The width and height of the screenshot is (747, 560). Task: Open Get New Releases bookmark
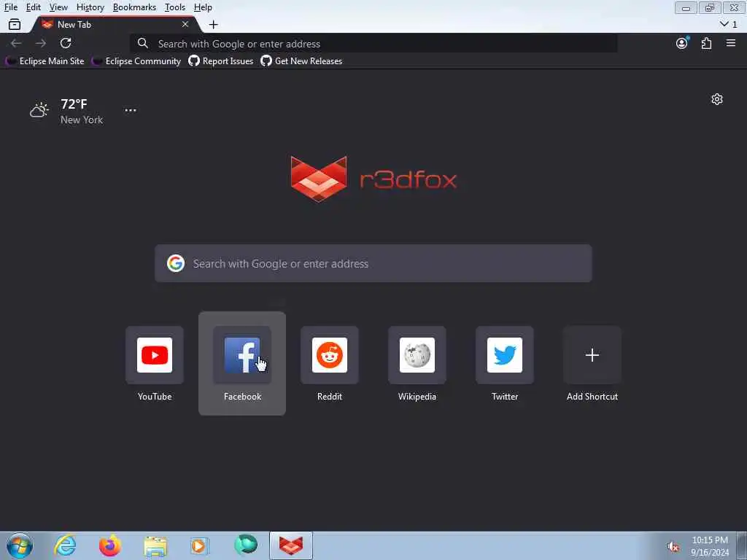pyautogui.click(x=301, y=61)
